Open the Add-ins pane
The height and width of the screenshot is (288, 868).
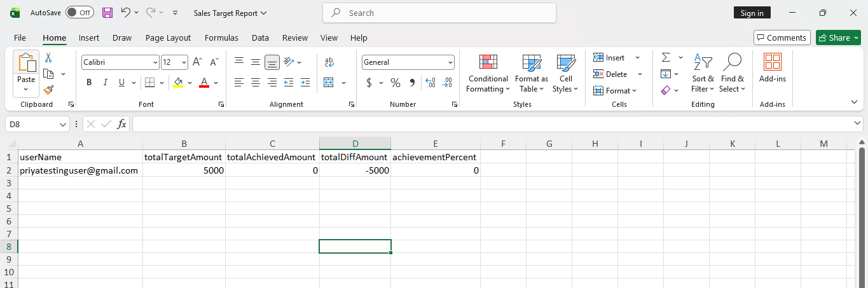pos(773,69)
